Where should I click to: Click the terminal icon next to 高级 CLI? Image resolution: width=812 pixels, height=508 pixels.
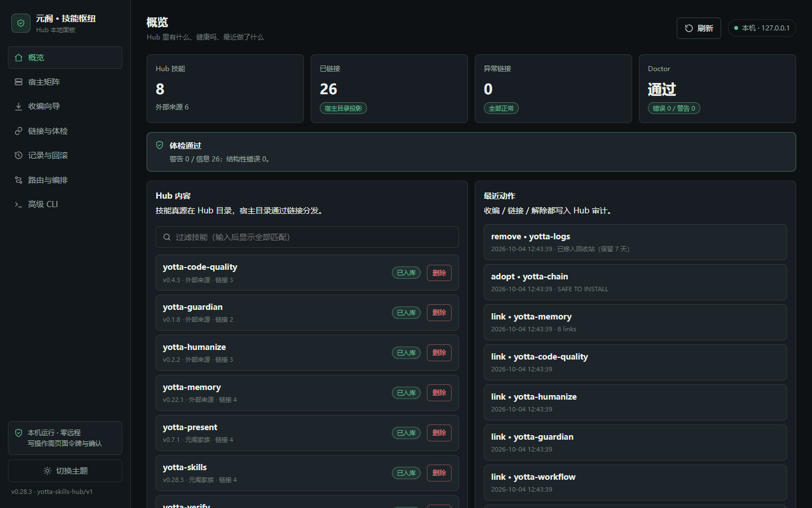click(19, 204)
